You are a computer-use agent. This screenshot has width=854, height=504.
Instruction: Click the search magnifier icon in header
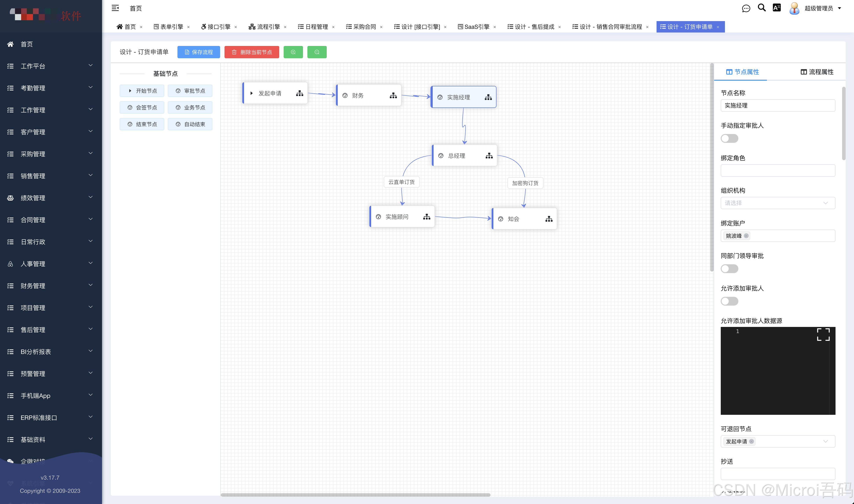(x=762, y=8)
